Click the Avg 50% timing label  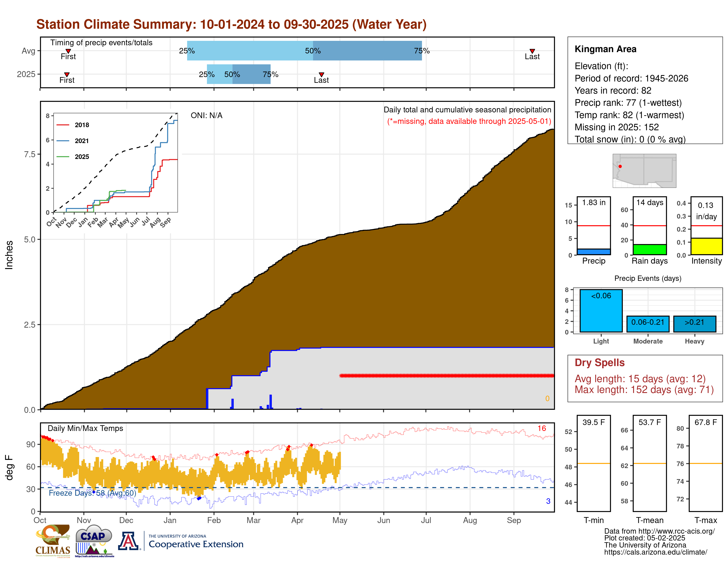click(313, 51)
